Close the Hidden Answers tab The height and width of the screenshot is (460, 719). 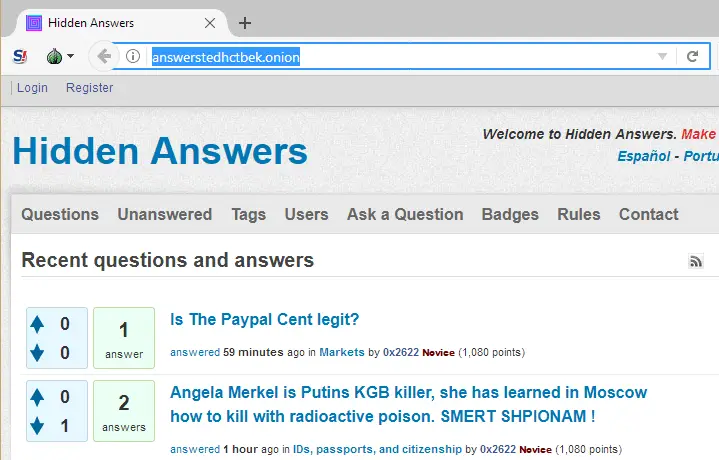pos(209,23)
